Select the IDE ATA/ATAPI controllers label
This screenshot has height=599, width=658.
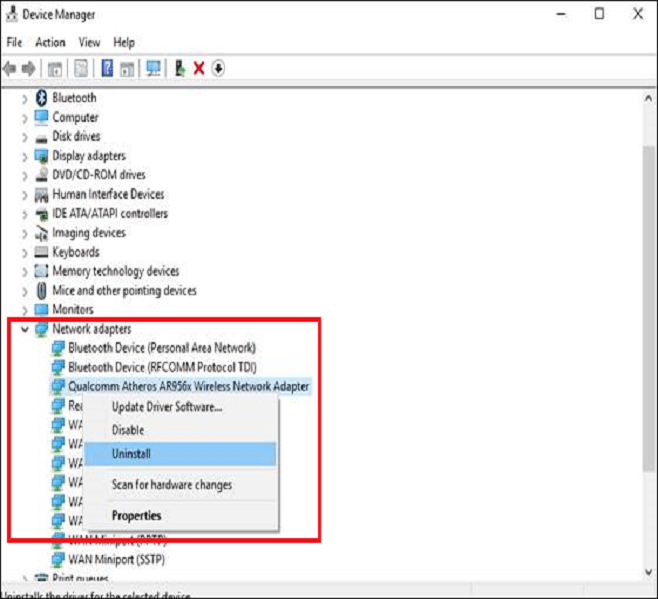pos(110,214)
